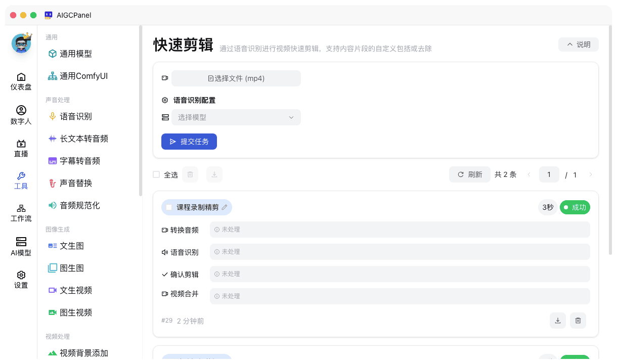Click the 文生图 icon
Viewport: 617px width, 364px height.
coord(53,246)
